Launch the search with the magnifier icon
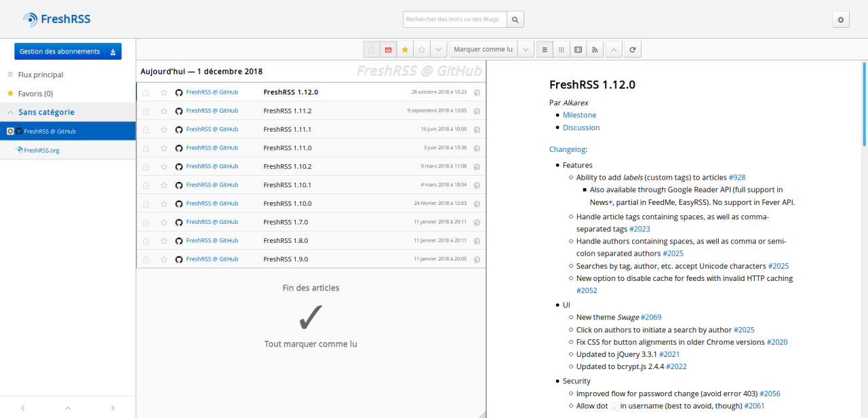Viewport: 868px width, 418px height. click(515, 19)
